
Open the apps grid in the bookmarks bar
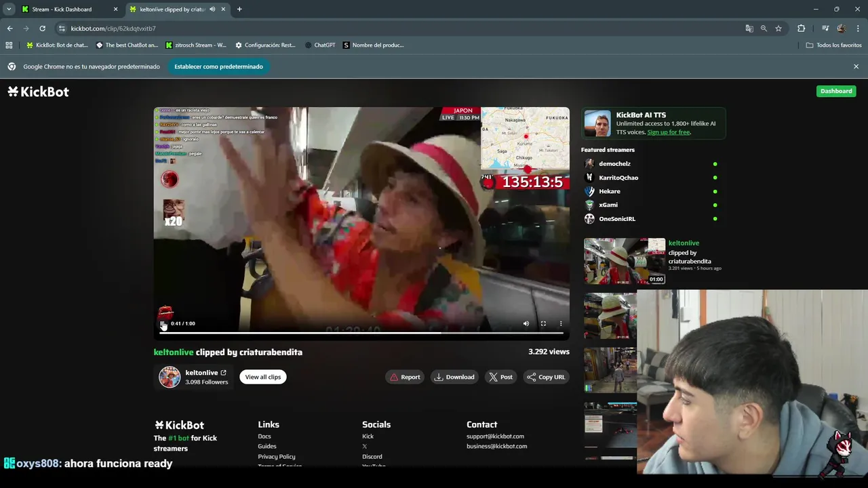9,45
